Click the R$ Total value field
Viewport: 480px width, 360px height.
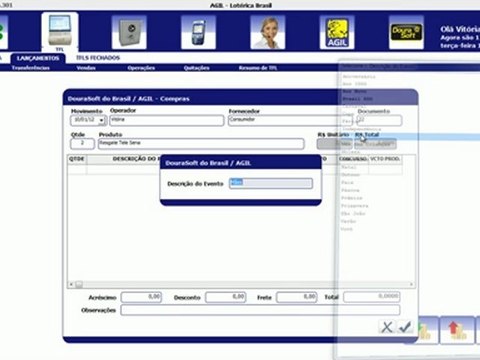click(375, 144)
